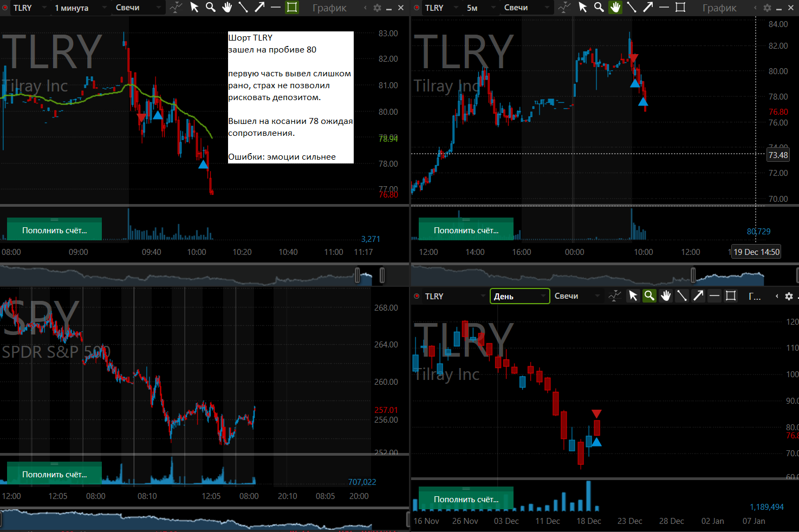This screenshot has height=532, width=799.
Task: Open the 'Свечи' chart type dropdown in the daily chart
Action: point(576,296)
